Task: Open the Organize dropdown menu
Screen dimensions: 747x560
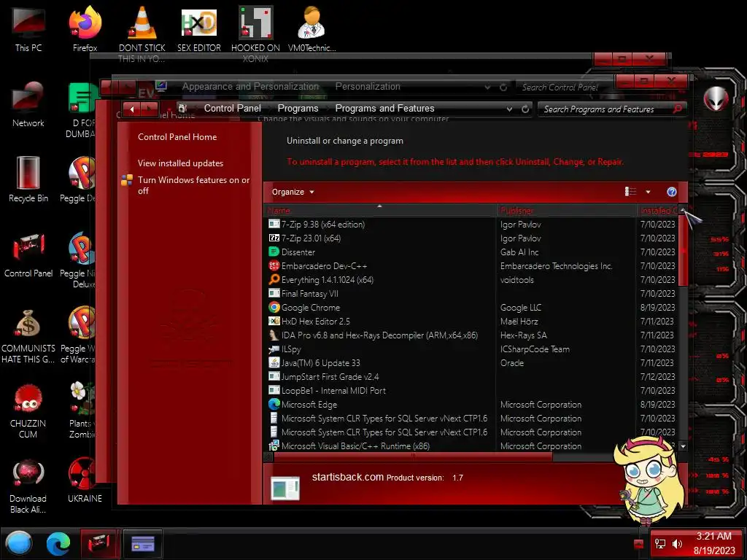Action: (293, 192)
